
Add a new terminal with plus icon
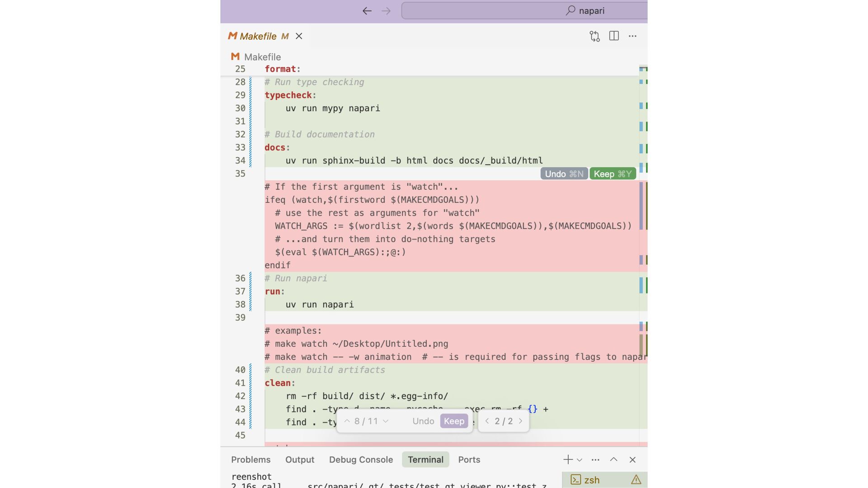click(x=568, y=460)
